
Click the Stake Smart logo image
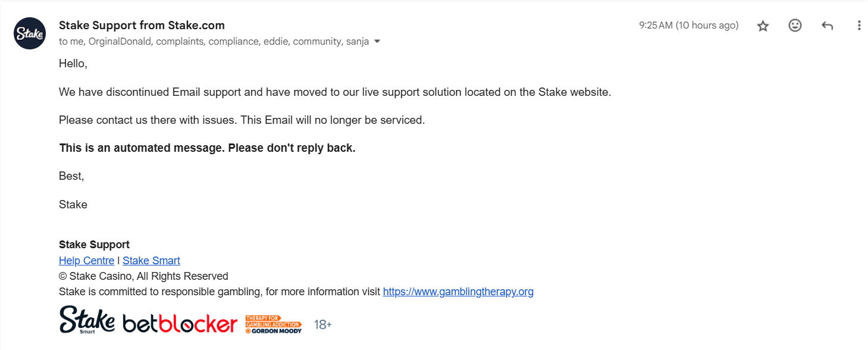tap(87, 320)
